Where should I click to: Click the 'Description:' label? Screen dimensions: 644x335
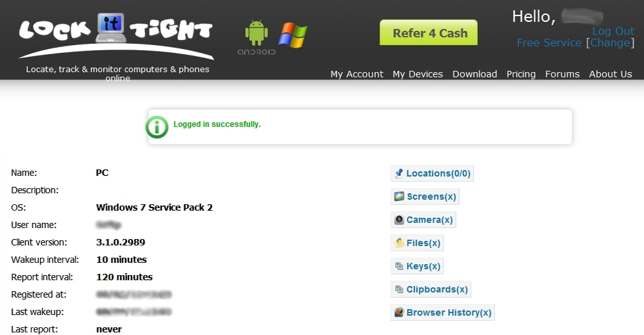point(35,190)
